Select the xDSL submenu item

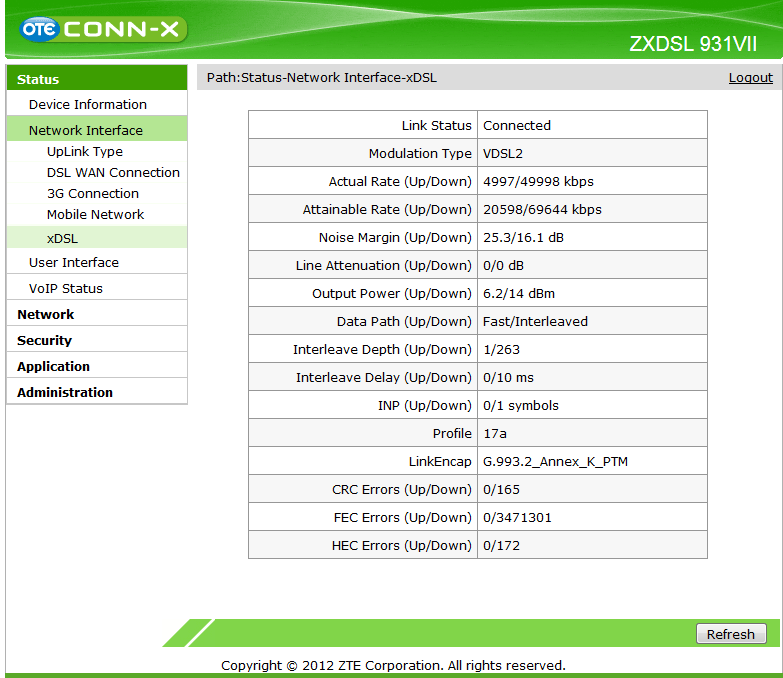pyautogui.click(x=62, y=238)
